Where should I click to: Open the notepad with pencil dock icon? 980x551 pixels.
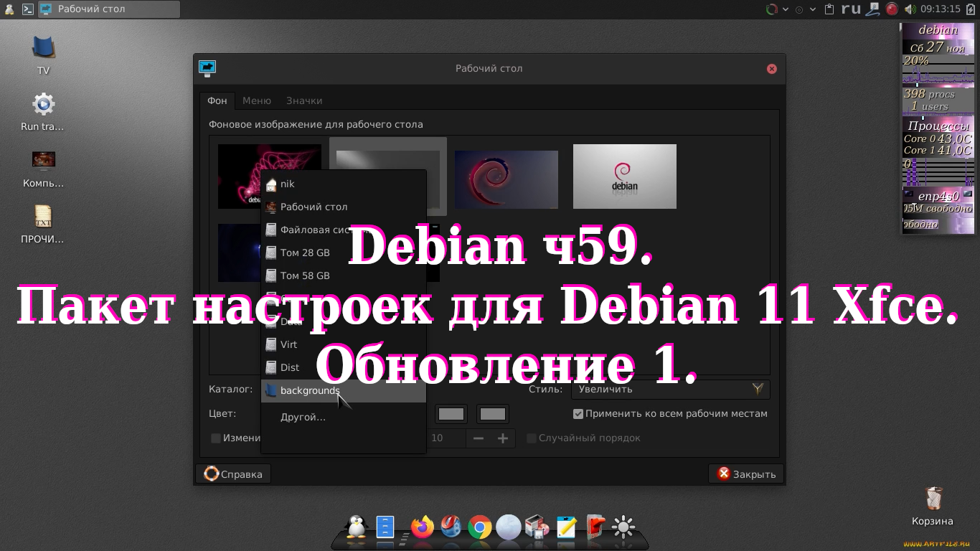566,527
